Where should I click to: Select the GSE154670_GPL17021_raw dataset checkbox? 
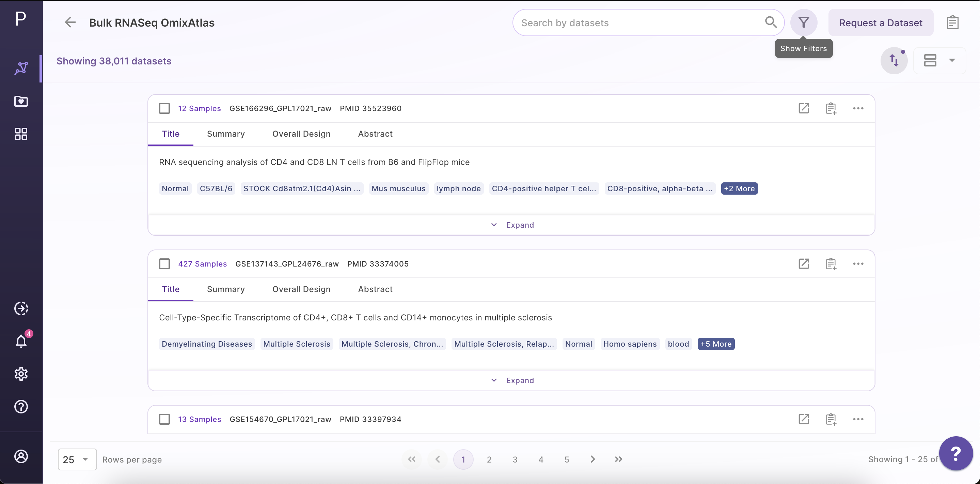pyautogui.click(x=164, y=419)
